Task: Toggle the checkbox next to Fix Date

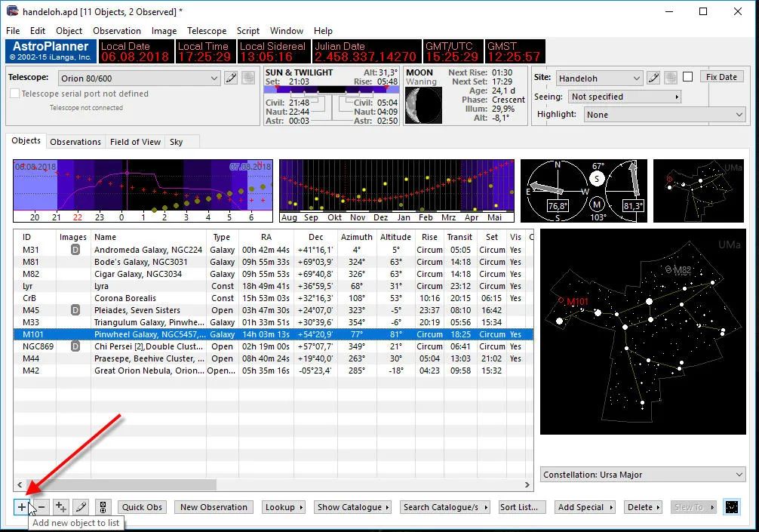Action: click(x=687, y=77)
